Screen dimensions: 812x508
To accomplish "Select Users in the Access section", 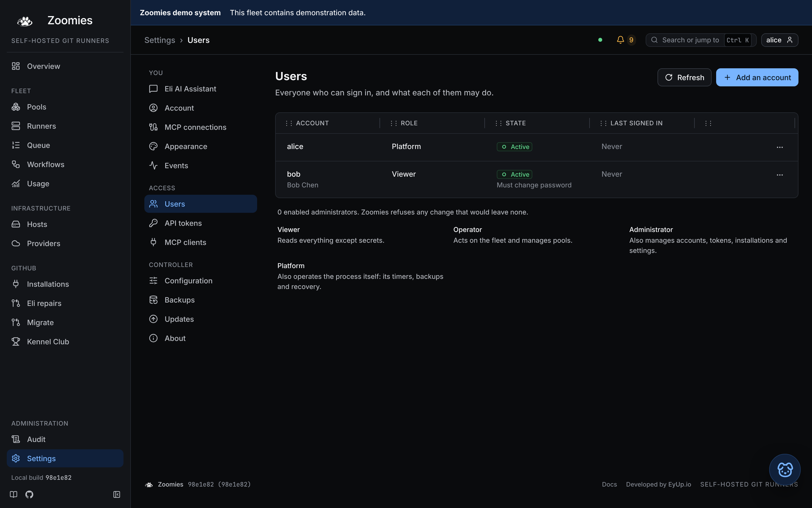I will tap(201, 203).
